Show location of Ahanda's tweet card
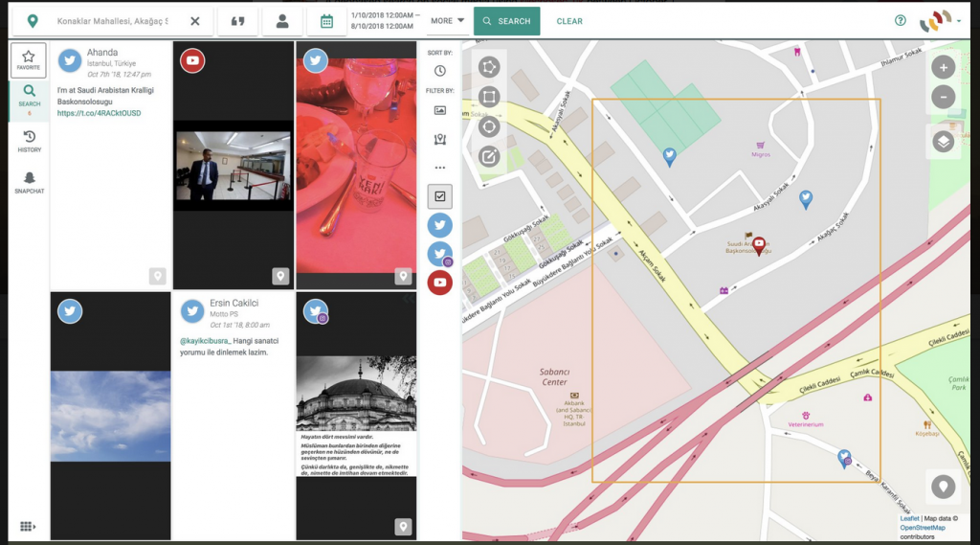The height and width of the screenshot is (545, 980). [x=158, y=276]
